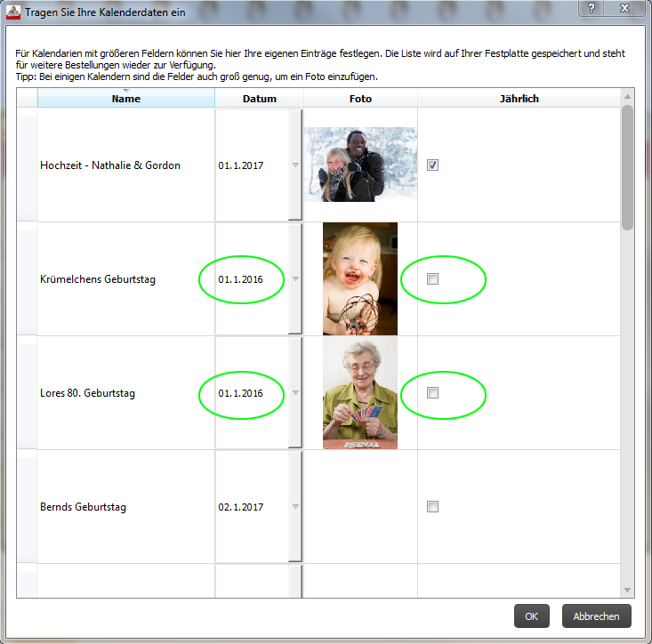652x644 pixels.
Task: Open date dropdown for Krümelchens Geburtstag
Action: tap(295, 279)
